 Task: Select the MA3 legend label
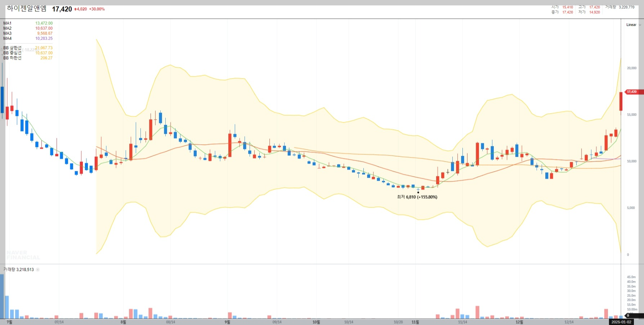8,33
